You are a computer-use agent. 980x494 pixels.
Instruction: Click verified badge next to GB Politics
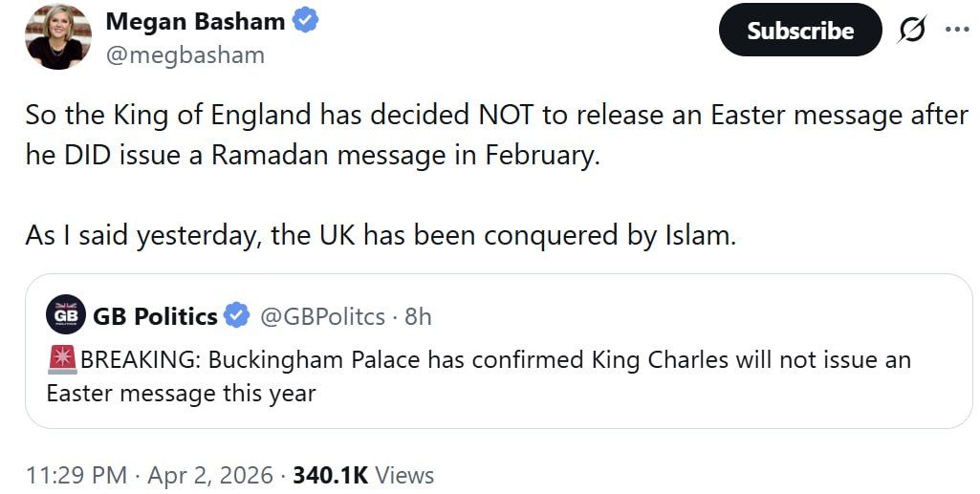coord(236,315)
